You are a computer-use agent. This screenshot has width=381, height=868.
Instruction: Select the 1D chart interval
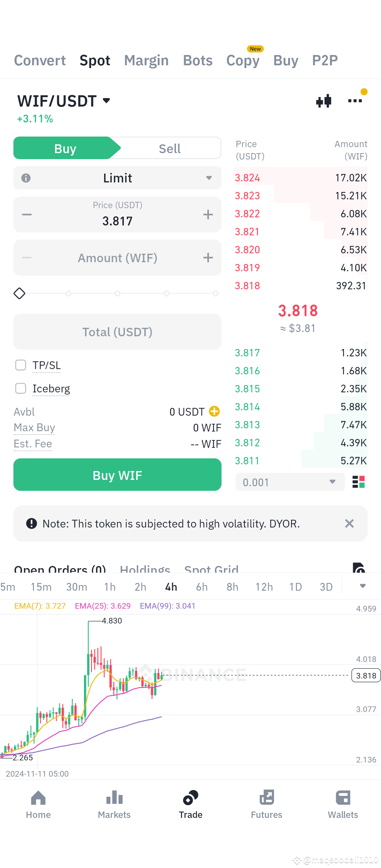(x=296, y=587)
